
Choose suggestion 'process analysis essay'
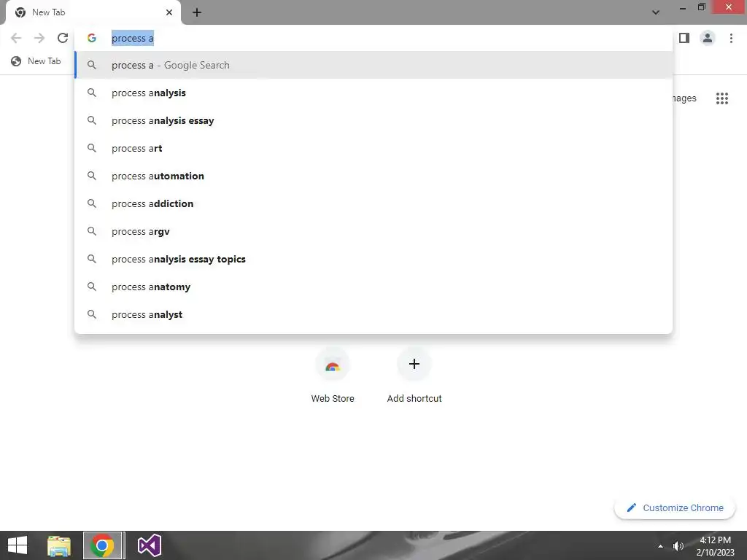coord(373,120)
